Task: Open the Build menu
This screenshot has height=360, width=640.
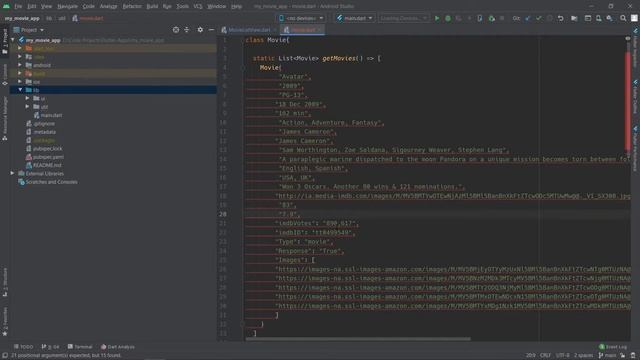Action: [x=152, y=6]
